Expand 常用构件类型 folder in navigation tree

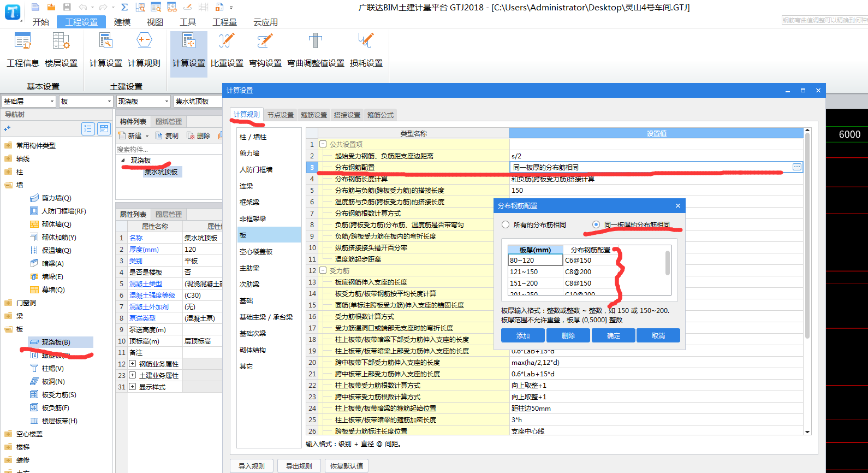point(8,146)
